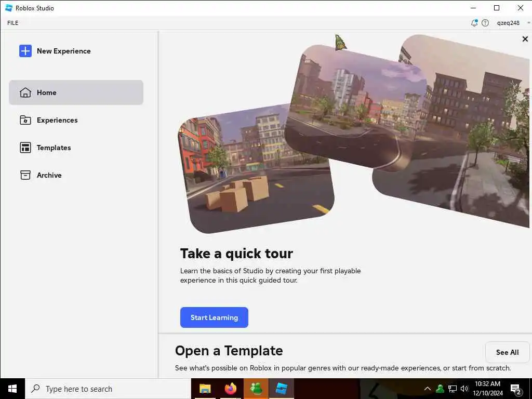This screenshot has width=532, height=399.
Task: Click the Roblox Studio title bar logo
Action: click(x=9, y=8)
